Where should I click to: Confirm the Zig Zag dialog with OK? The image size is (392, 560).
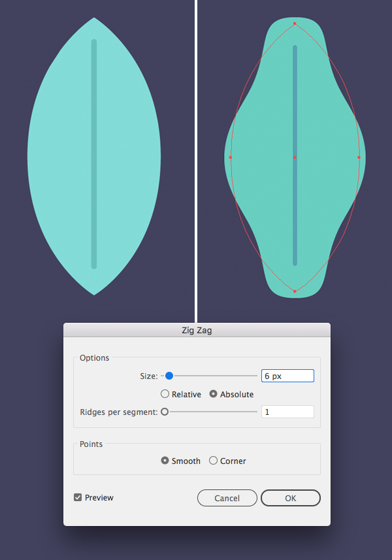tap(290, 498)
